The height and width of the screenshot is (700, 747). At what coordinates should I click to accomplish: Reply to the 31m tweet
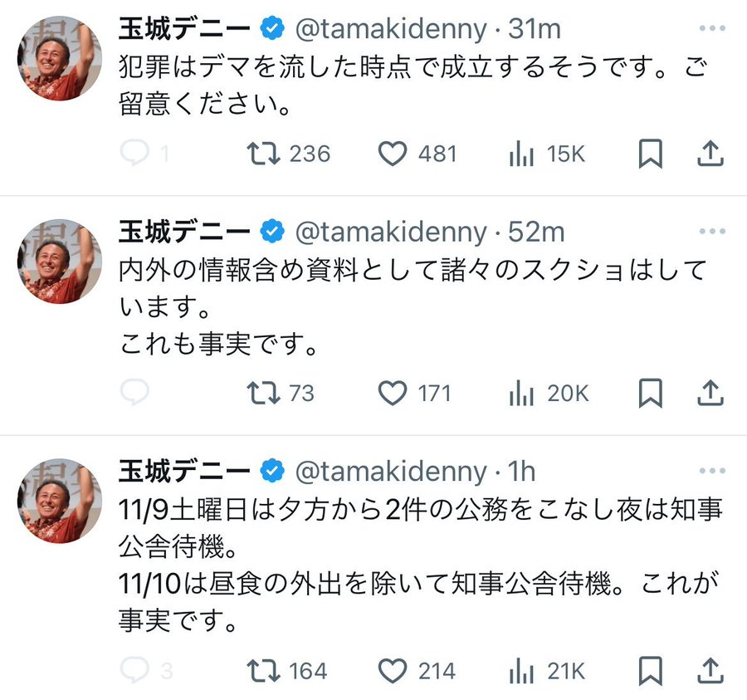134,154
